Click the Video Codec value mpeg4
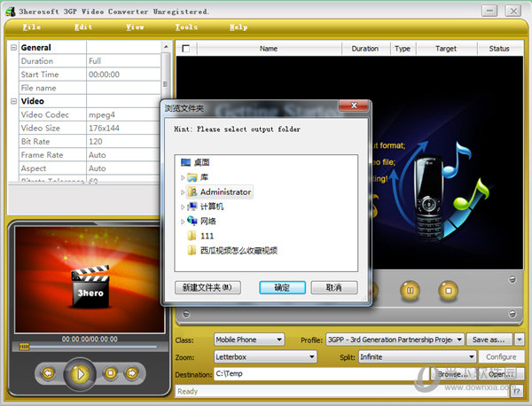 coord(123,114)
